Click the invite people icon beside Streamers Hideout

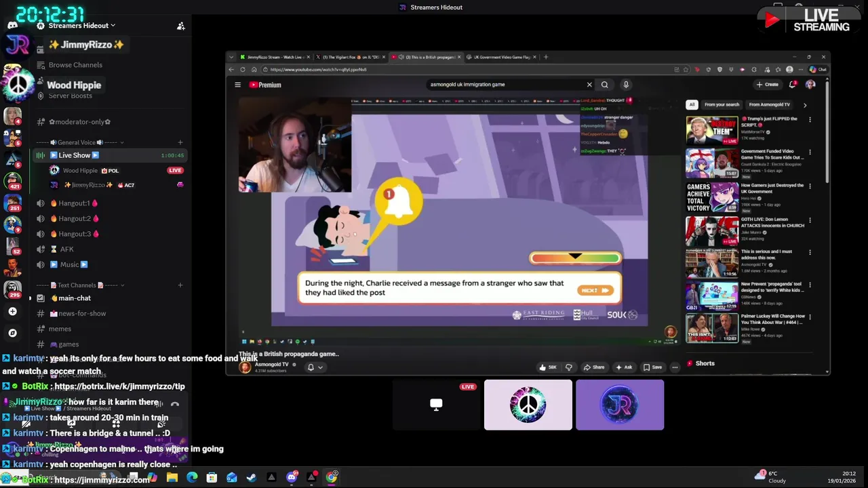[180, 26]
